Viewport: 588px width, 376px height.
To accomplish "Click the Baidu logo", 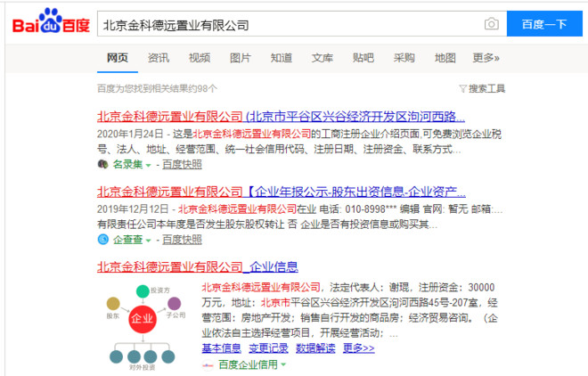I will tap(51, 21).
